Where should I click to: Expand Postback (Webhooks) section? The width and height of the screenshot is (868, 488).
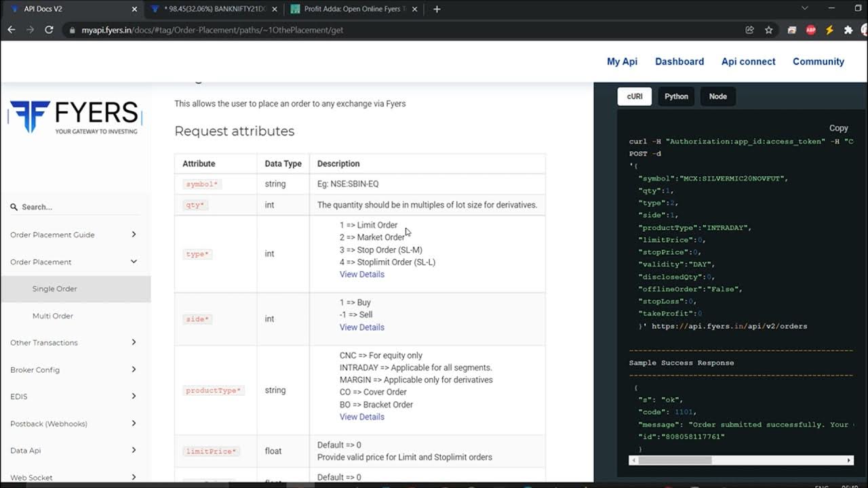coord(75,424)
